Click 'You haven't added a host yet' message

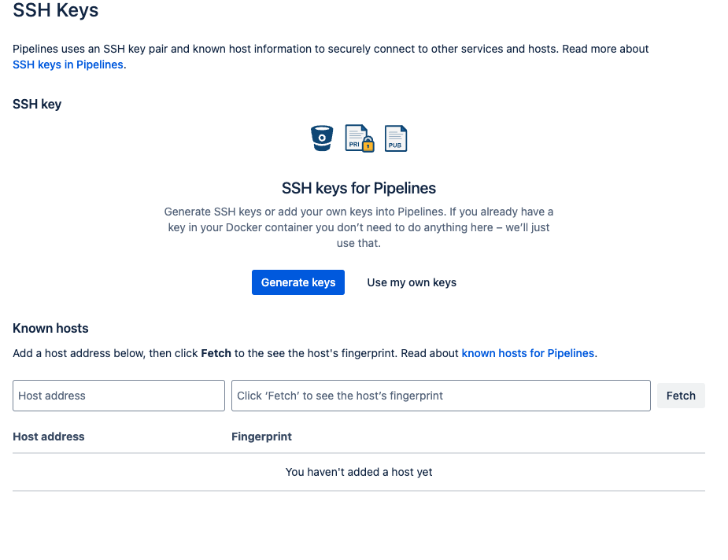pyautogui.click(x=358, y=472)
